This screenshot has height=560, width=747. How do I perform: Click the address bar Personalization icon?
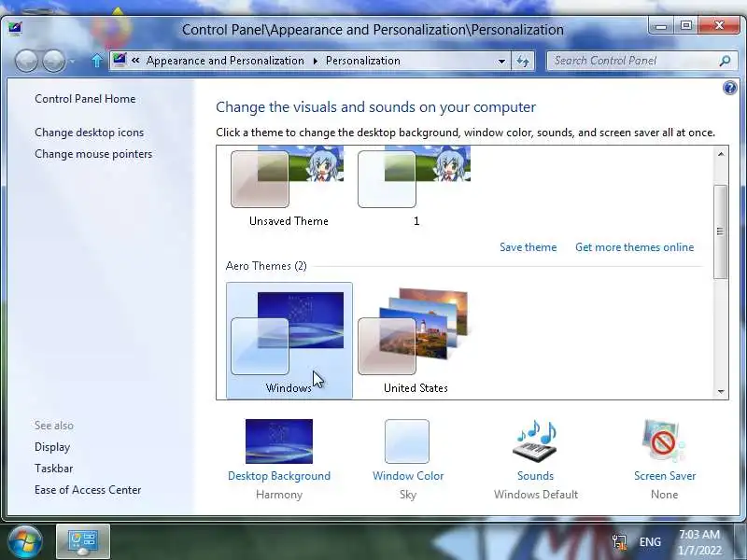[x=120, y=60]
